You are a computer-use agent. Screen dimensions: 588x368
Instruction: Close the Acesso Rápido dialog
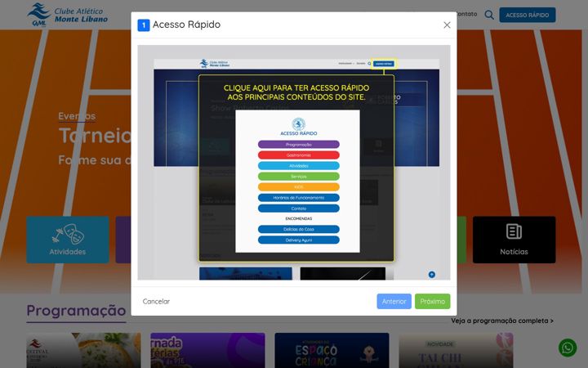pos(447,25)
